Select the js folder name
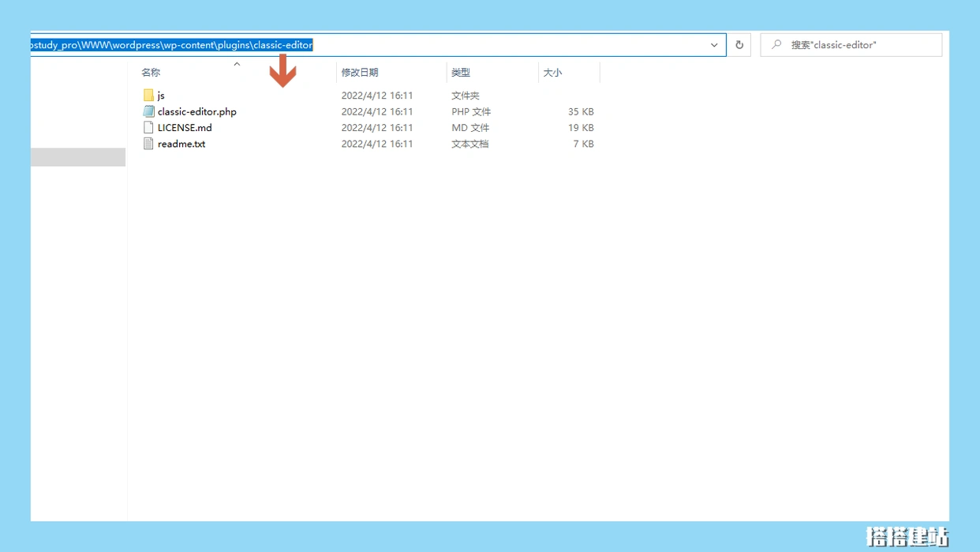The width and height of the screenshot is (980, 552). (x=161, y=96)
